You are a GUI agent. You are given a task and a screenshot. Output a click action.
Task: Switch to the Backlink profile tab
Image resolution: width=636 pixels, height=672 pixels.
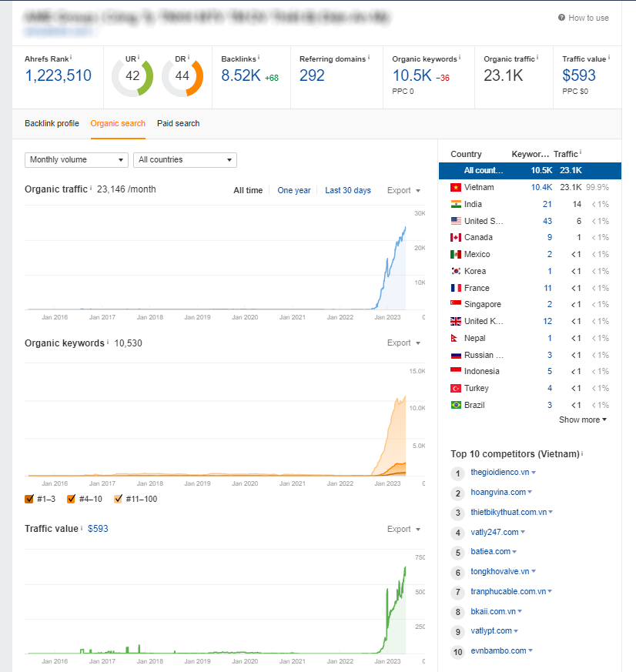(52, 123)
